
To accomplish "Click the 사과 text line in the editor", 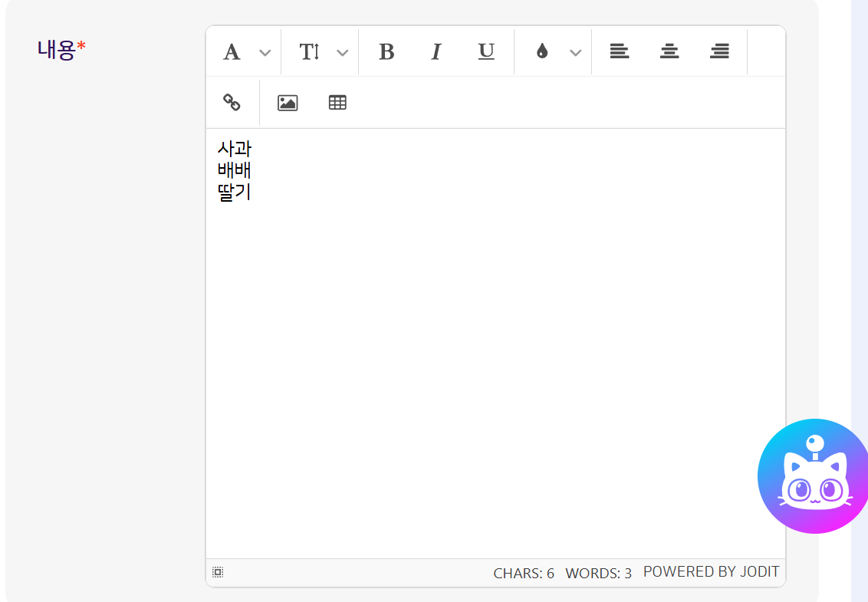I will click(x=235, y=149).
